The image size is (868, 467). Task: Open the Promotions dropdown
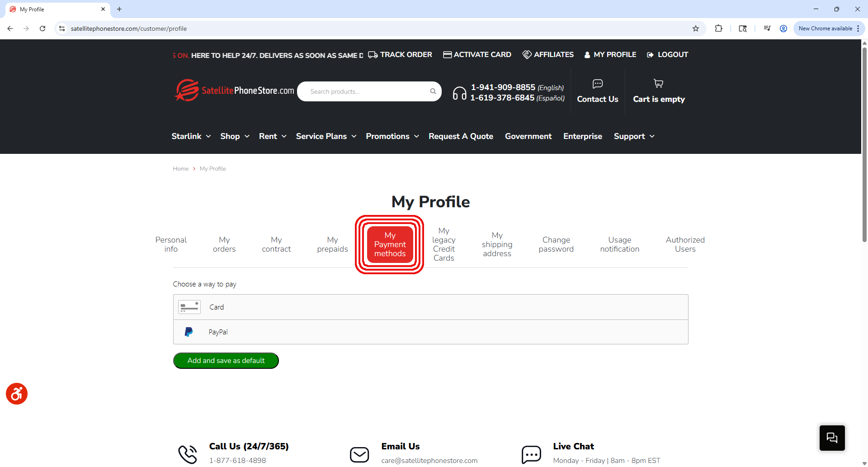click(392, 136)
